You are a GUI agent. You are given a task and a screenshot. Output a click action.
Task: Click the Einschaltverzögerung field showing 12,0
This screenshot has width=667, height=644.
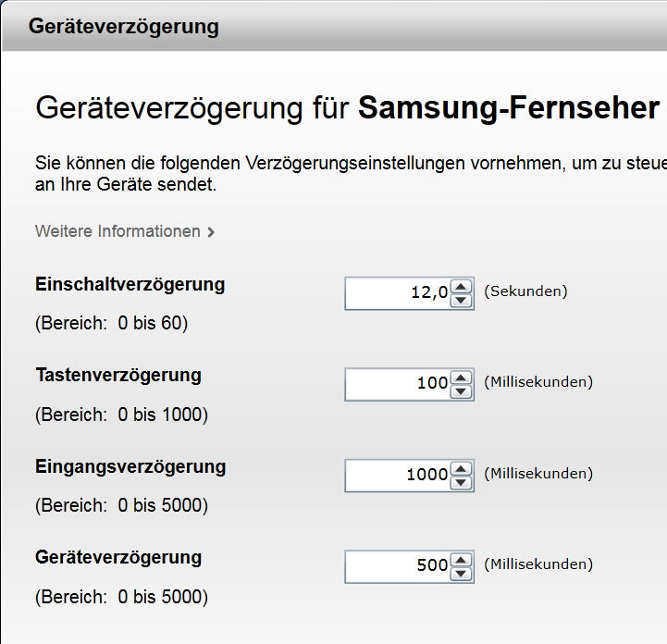(x=398, y=293)
